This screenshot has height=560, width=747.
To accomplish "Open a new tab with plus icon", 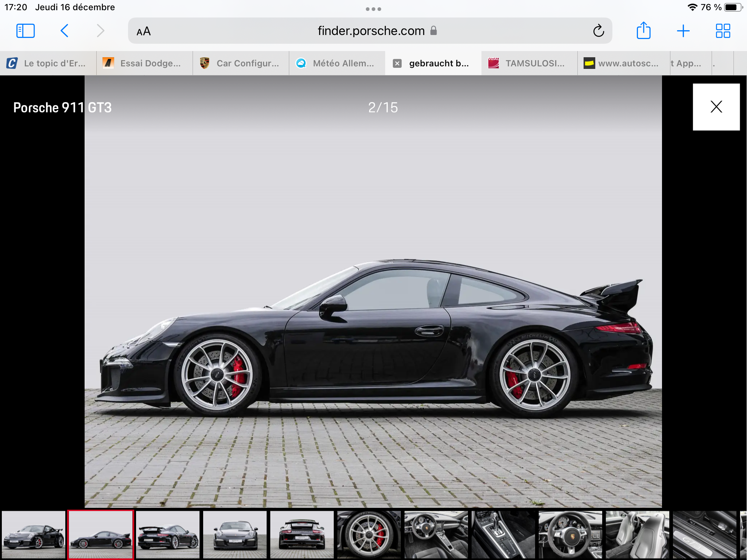I will pos(683,31).
